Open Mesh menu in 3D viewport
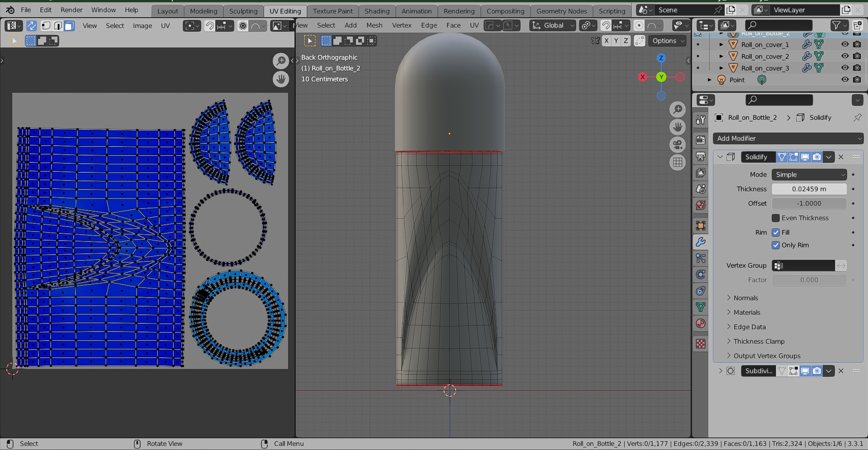 [374, 25]
